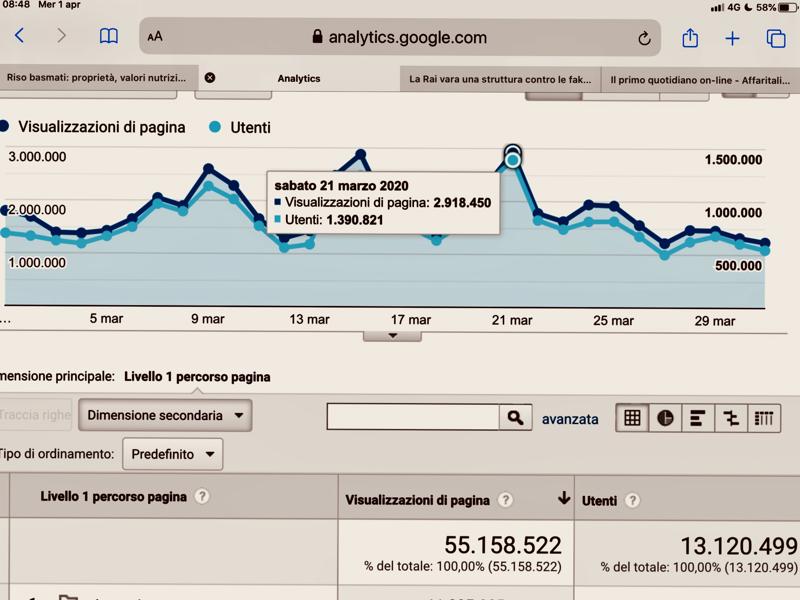Switch to pie chart view
The width and height of the screenshot is (800, 600).
665,418
